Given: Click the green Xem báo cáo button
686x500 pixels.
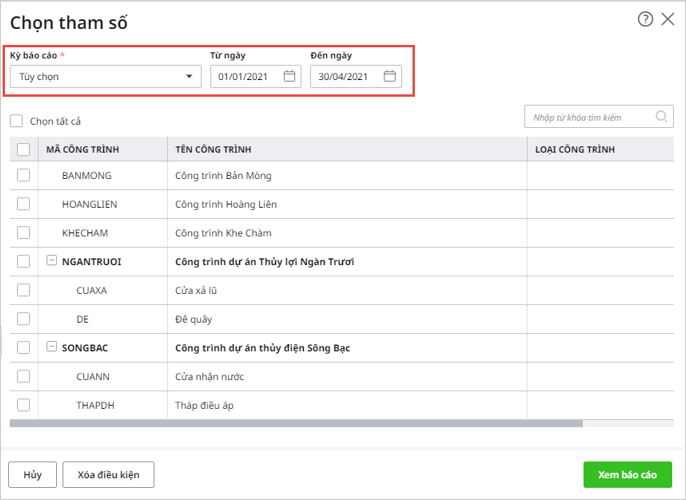Looking at the screenshot, I should tap(627, 474).
